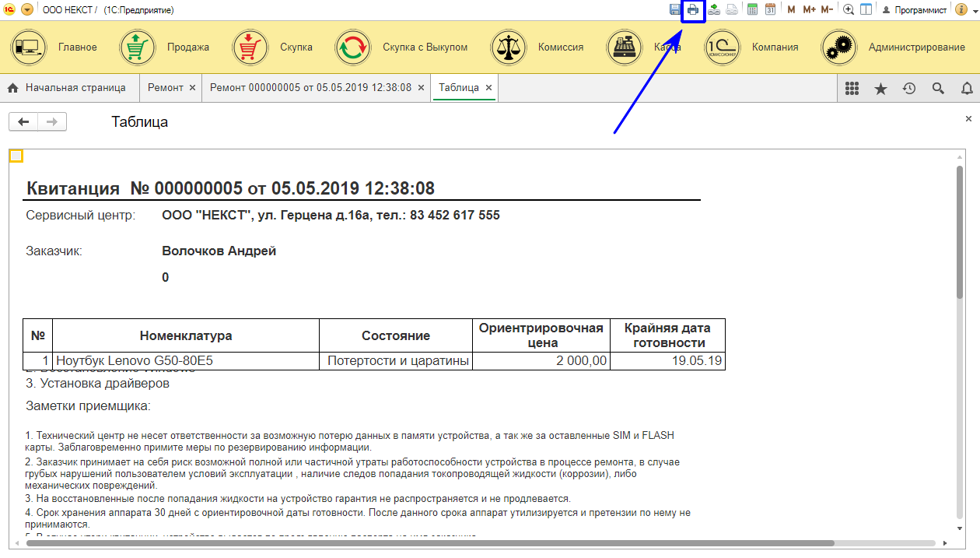
Task: Switch to the Ремонт tab
Action: coord(165,88)
